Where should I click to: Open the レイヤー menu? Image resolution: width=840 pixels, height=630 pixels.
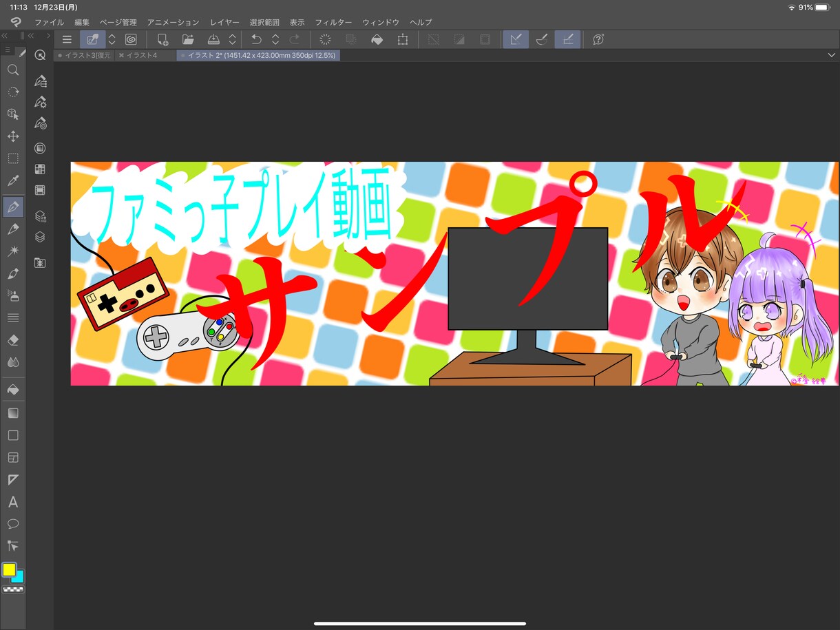coord(224,22)
